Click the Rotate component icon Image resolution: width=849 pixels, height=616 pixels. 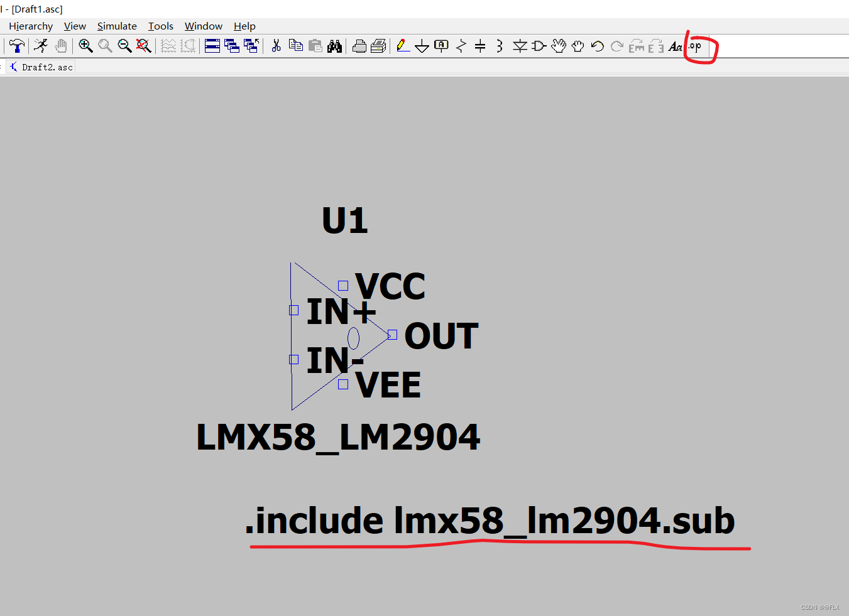pyautogui.click(x=637, y=46)
